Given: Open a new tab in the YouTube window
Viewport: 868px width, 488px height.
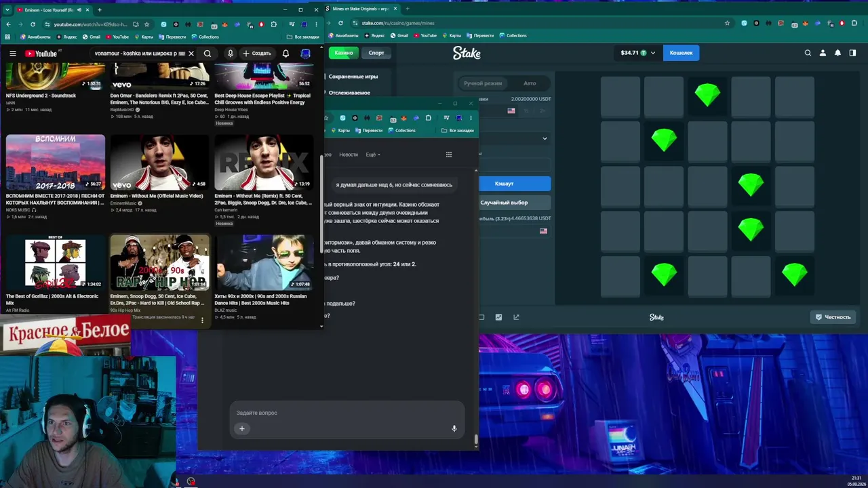Looking at the screenshot, I should pyautogui.click(x=99, y=10).
